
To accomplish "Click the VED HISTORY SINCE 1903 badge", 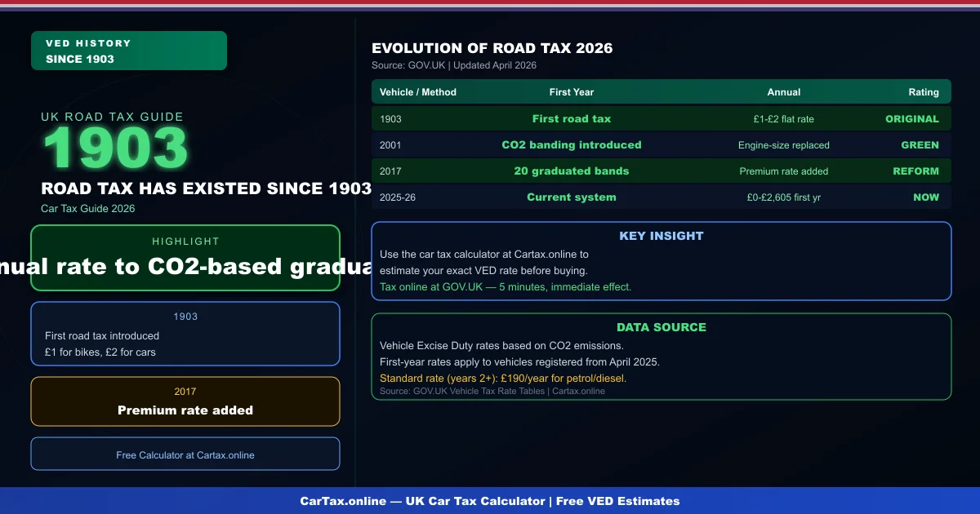I will click(128, 50).
